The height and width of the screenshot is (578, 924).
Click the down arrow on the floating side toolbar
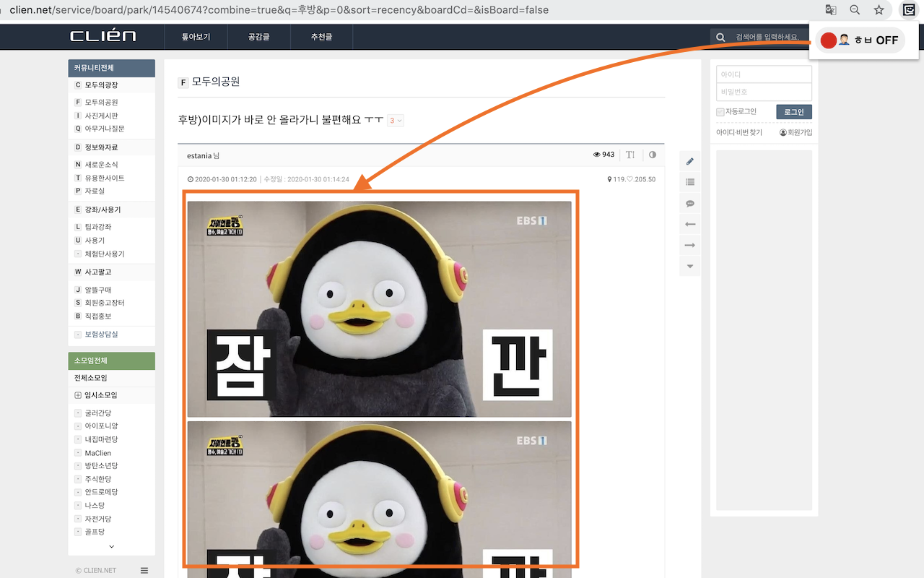689,266
